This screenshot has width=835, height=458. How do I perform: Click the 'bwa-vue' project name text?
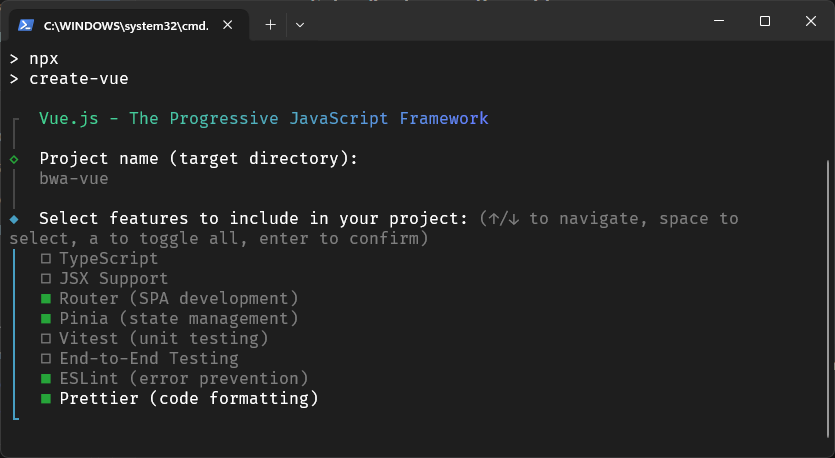pos(74,178)
